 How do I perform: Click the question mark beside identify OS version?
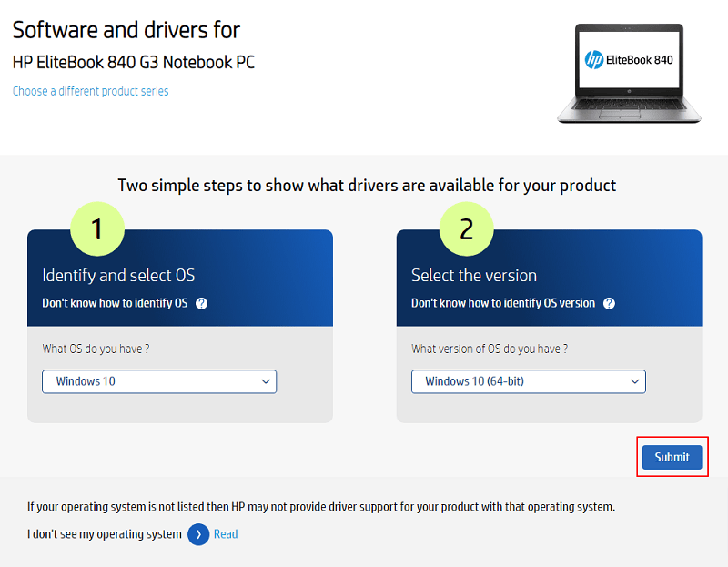click(609, 304)
